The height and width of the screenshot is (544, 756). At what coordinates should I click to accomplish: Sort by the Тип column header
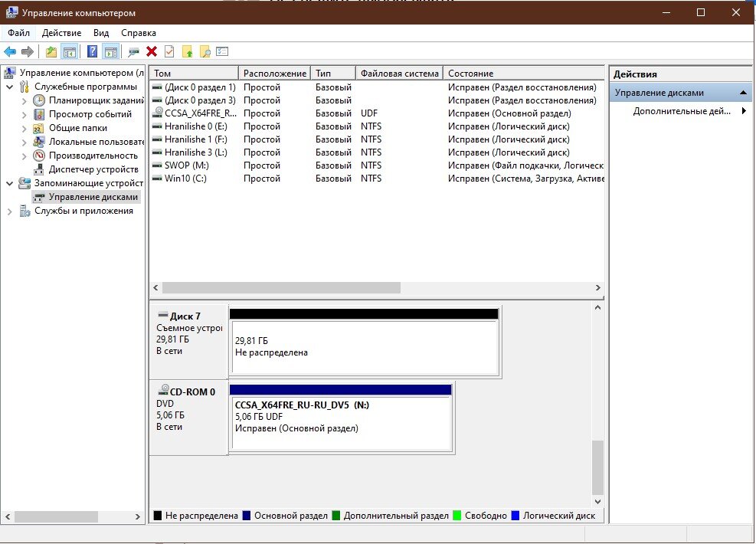(x=333, y=74)
